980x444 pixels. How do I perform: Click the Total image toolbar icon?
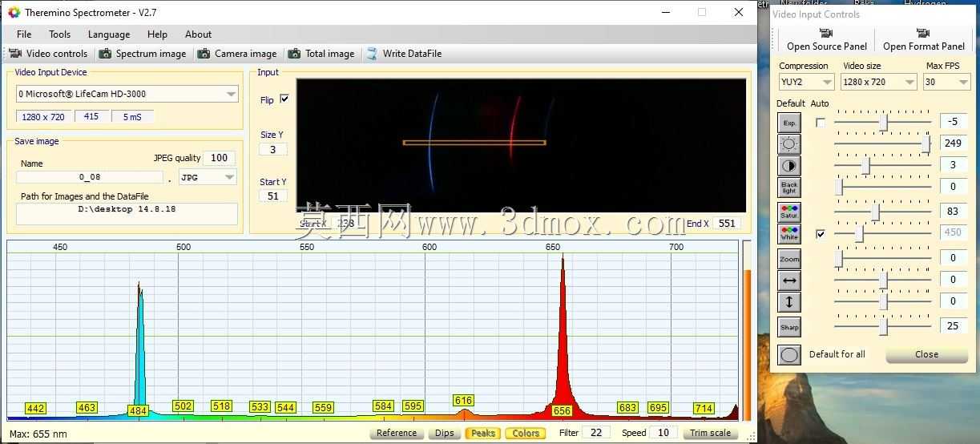click(294, 54)
